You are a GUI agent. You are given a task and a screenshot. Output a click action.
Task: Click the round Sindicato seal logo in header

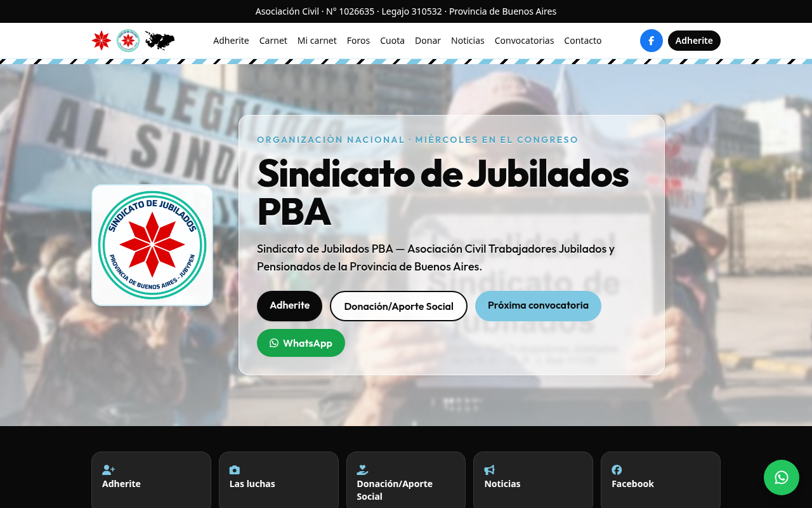[128, 41]
